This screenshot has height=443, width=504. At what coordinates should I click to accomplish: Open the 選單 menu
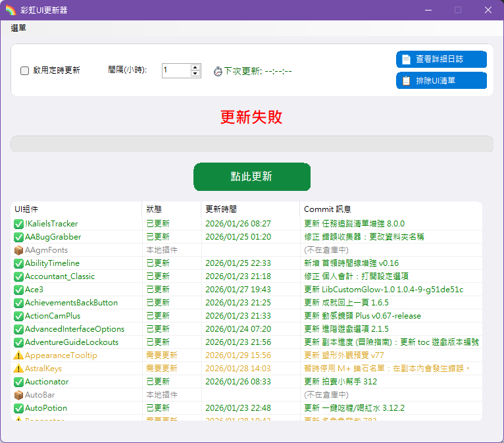click(x=18, y=28)
